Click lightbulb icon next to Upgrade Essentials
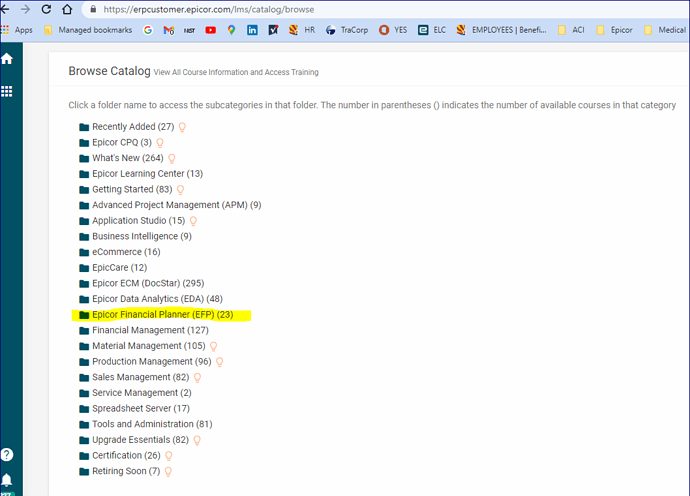 pos(197,440)
